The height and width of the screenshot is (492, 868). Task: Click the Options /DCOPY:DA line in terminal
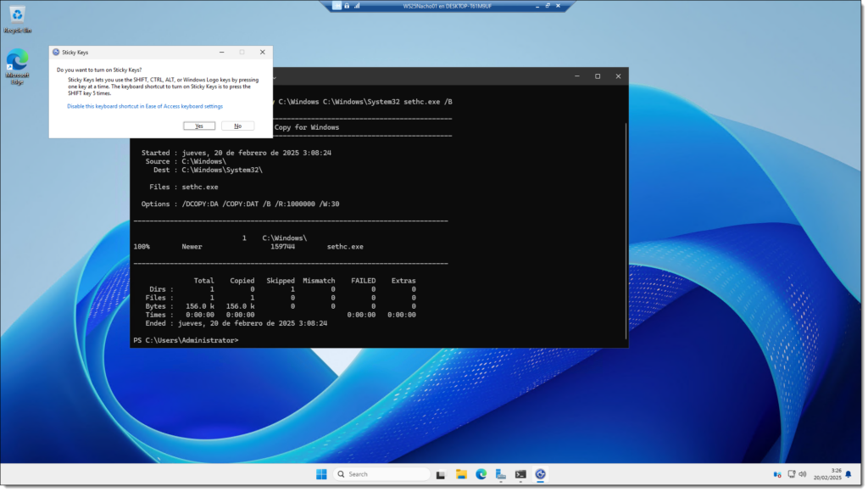tap(240, 204)
